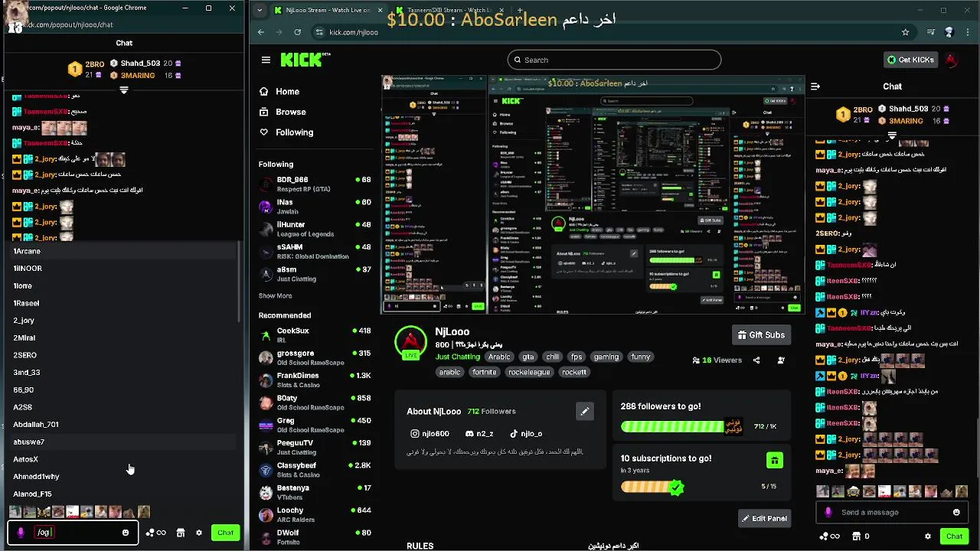Click microphone icon in popout chat input
This screenshot has height=551, width=980.
tap(21, 533)
